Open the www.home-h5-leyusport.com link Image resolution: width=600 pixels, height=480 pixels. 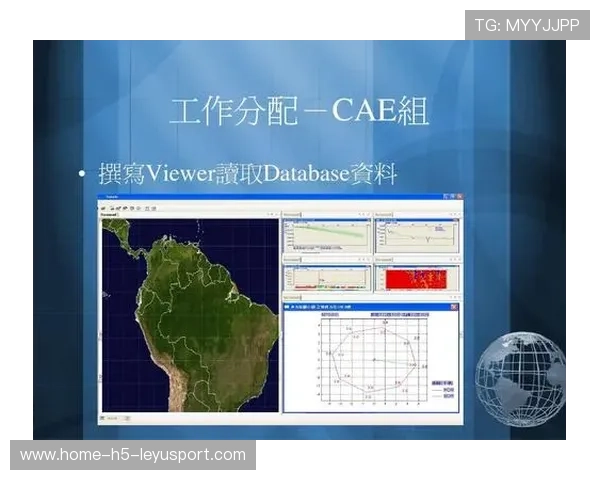[x=133, y=455]
